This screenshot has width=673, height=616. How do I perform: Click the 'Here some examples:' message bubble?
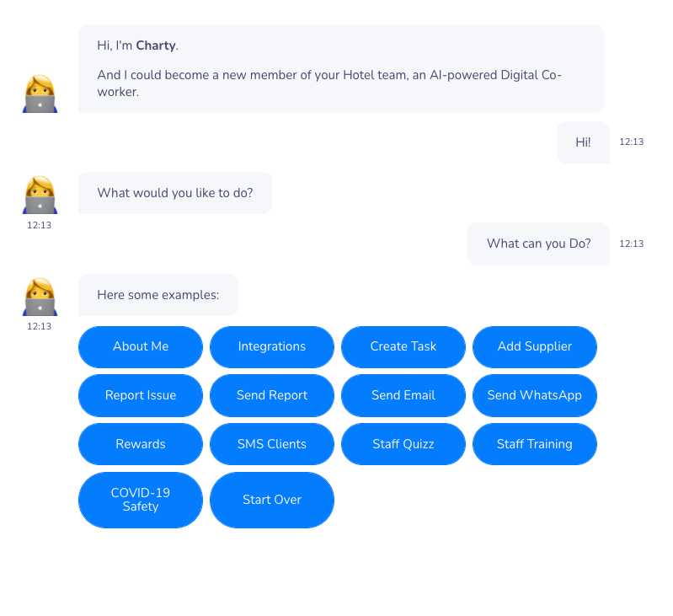pyautogui.click(x=158, y=295)
